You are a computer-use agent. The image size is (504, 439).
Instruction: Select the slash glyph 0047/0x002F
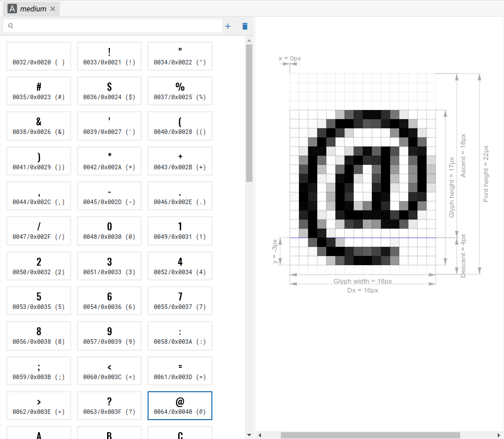tap(39, 231)
